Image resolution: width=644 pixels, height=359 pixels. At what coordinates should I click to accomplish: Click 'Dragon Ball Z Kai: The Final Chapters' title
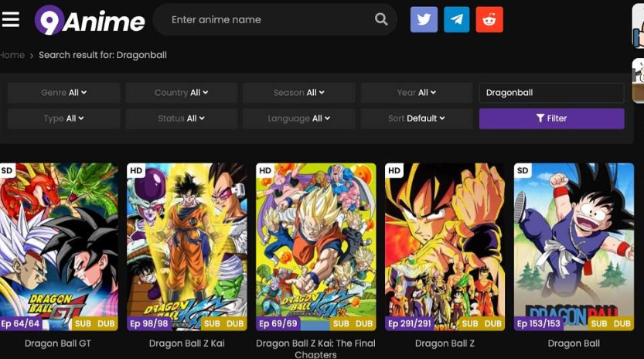coord(316,348)
